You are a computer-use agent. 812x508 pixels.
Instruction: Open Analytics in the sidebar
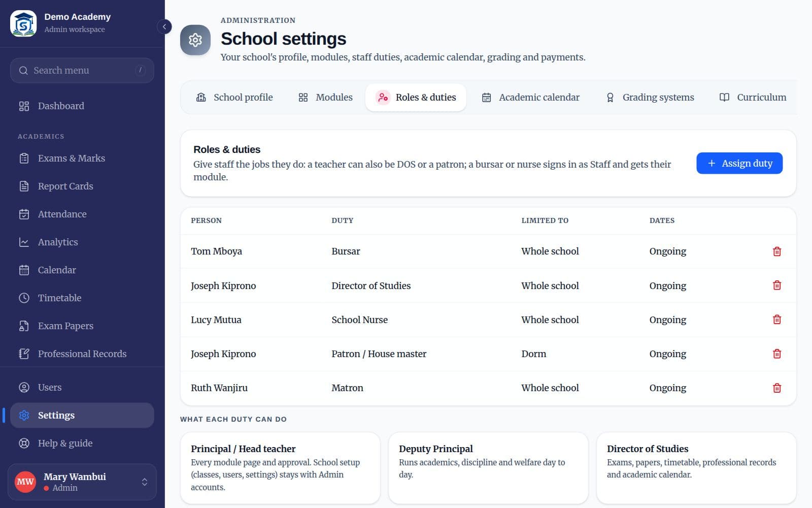click(82, 242)
